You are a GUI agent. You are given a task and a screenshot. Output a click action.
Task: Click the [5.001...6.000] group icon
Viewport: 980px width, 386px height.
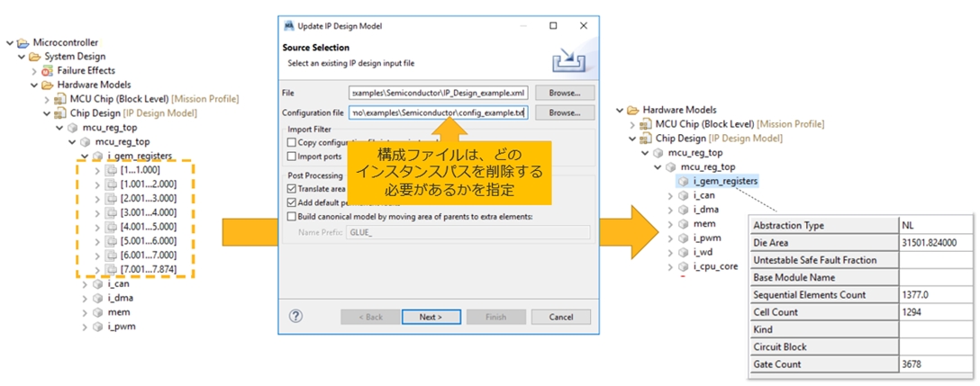point(112,241)
